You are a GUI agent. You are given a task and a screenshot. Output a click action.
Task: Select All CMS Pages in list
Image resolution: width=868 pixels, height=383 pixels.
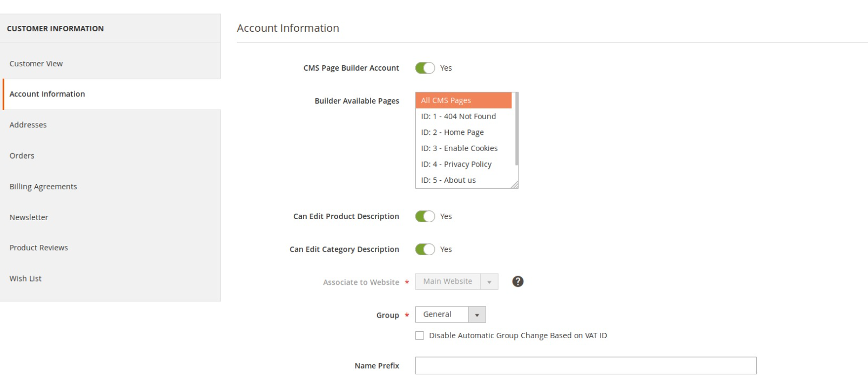(463, 100)
